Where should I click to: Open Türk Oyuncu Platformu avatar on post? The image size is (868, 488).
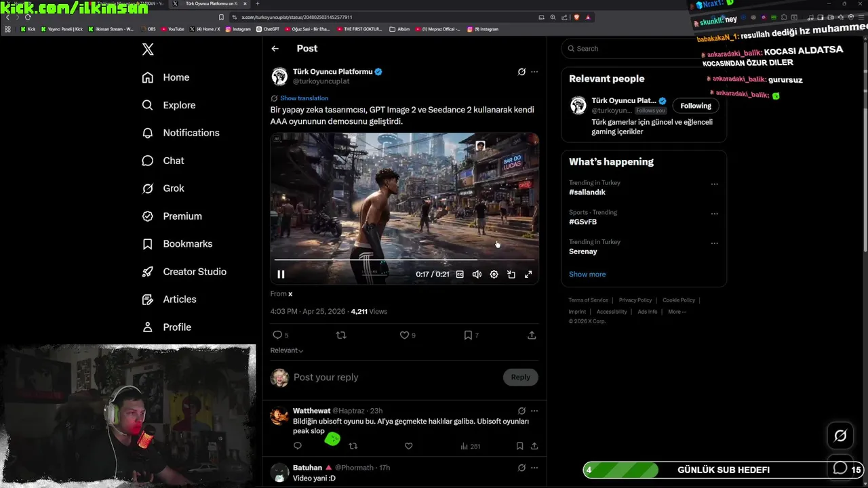[279, 76]
